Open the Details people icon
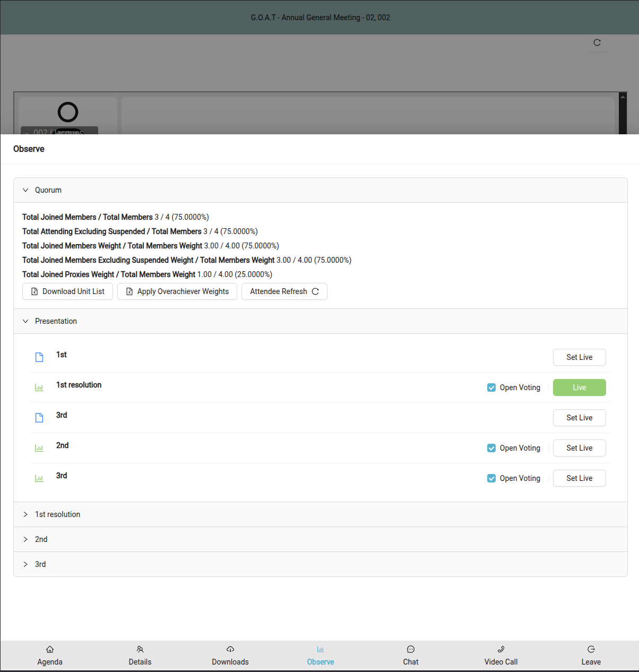The width and height of the screenshot is (639, 672). 140,649
